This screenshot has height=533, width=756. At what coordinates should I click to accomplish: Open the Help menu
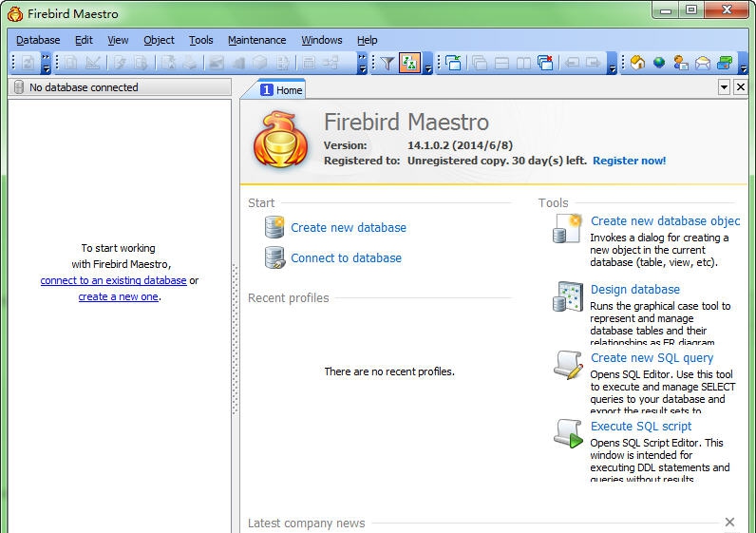367,40
